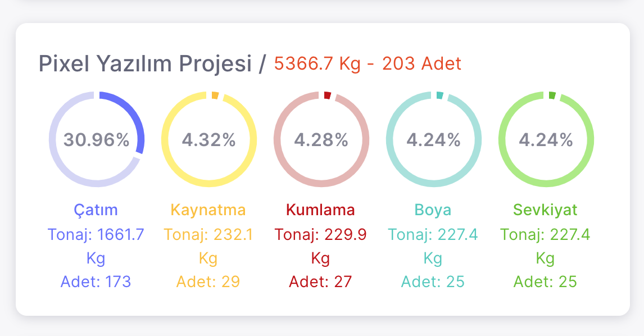The width and height of the screenshot is (644, 336).
Task: Click Adet: 25 under Boya
Action: [433, 281]
